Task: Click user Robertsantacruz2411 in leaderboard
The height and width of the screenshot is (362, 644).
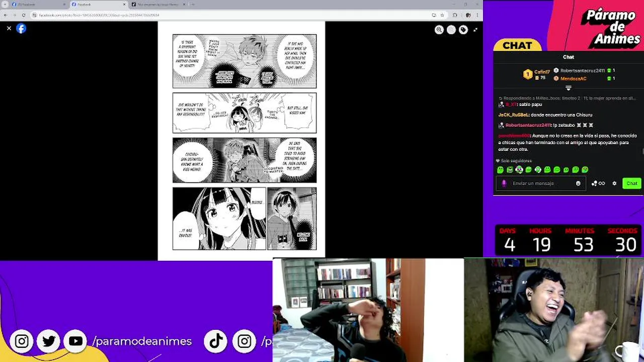Action: point(583,71)
